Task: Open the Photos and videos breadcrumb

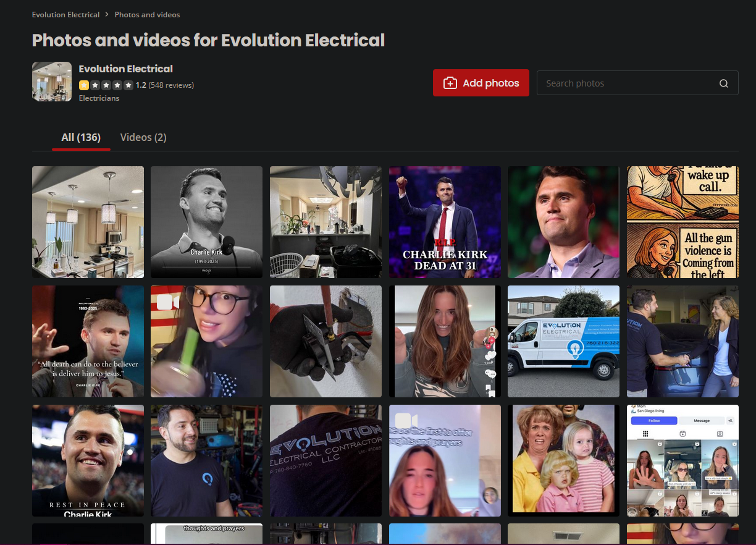Action: tap(147, 14)
